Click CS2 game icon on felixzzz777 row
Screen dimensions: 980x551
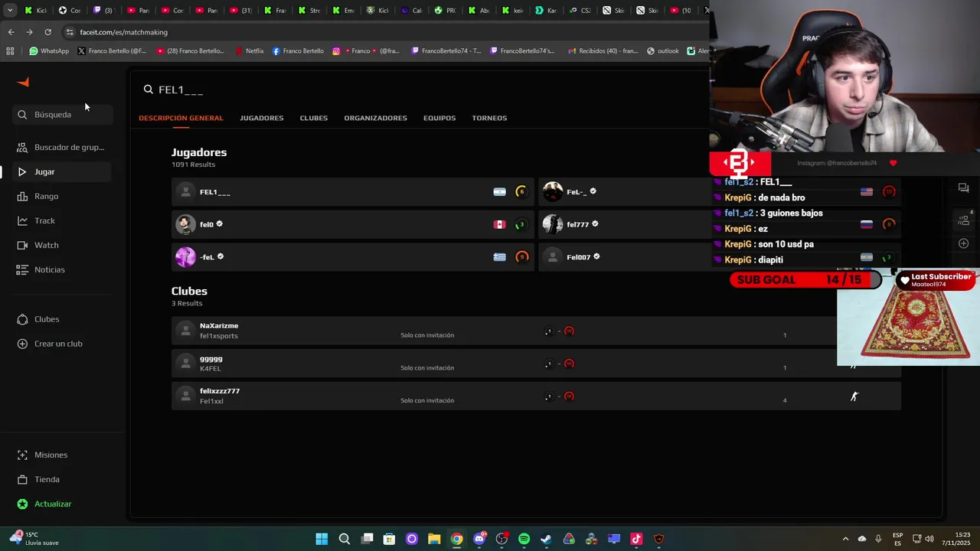tap(854, 396)
